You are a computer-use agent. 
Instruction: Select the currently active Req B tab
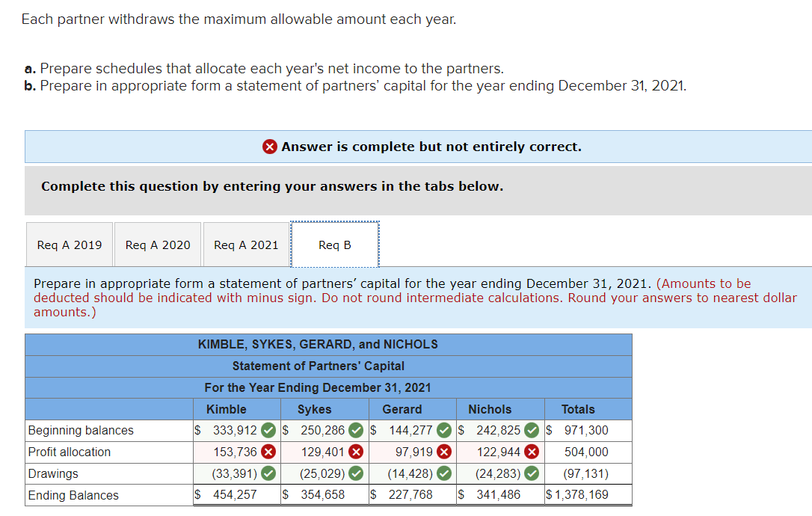tap(334, 244)
